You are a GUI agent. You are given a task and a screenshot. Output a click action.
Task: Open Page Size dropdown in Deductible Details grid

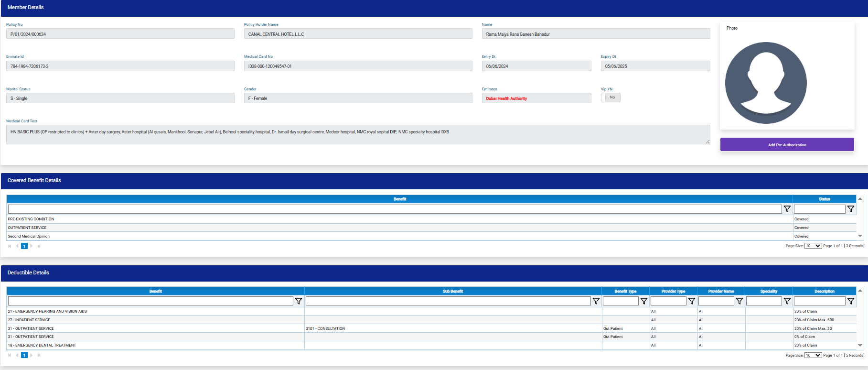click(x=813, y=356)
